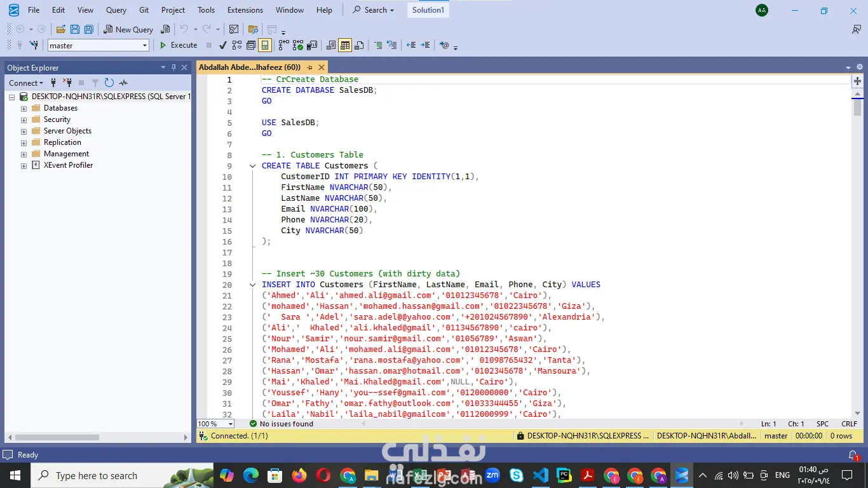Open the Query menu
Screen dimensions: 868x488
116,10
